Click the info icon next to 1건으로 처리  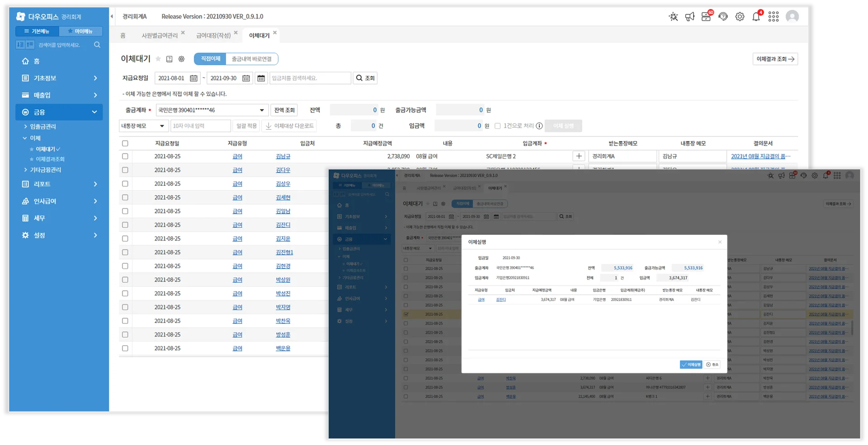[539, 126]
